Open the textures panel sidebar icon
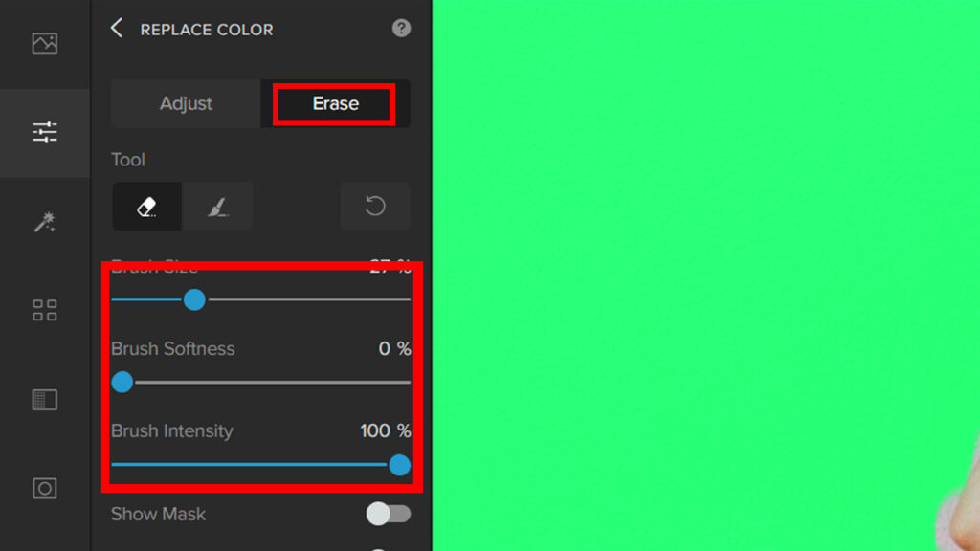The height and width of the screenshot is (551, 980). point(44,400)
